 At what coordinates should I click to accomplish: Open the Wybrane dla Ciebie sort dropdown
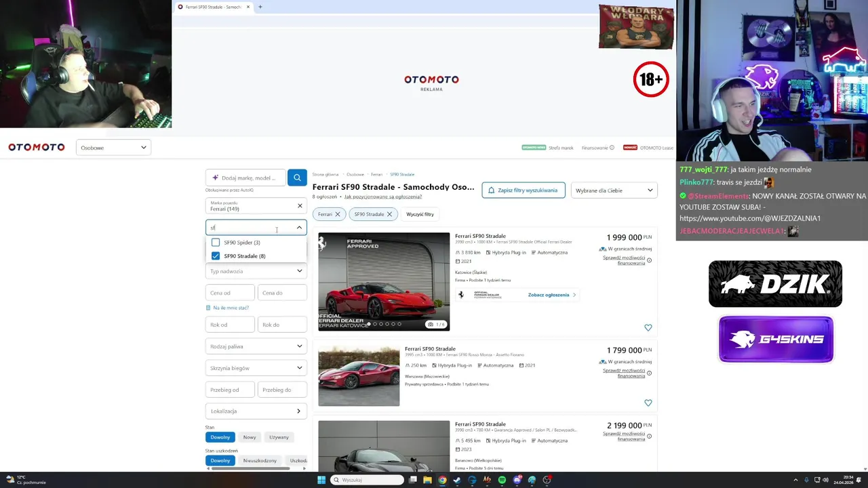tap(614, 190)
